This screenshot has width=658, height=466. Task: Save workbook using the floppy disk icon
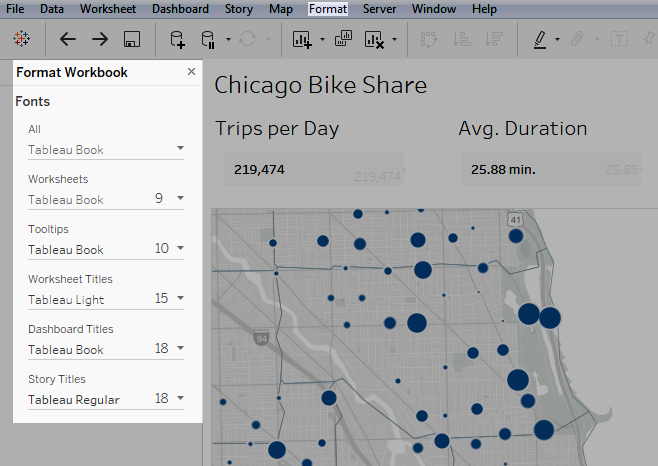[132, 39]
